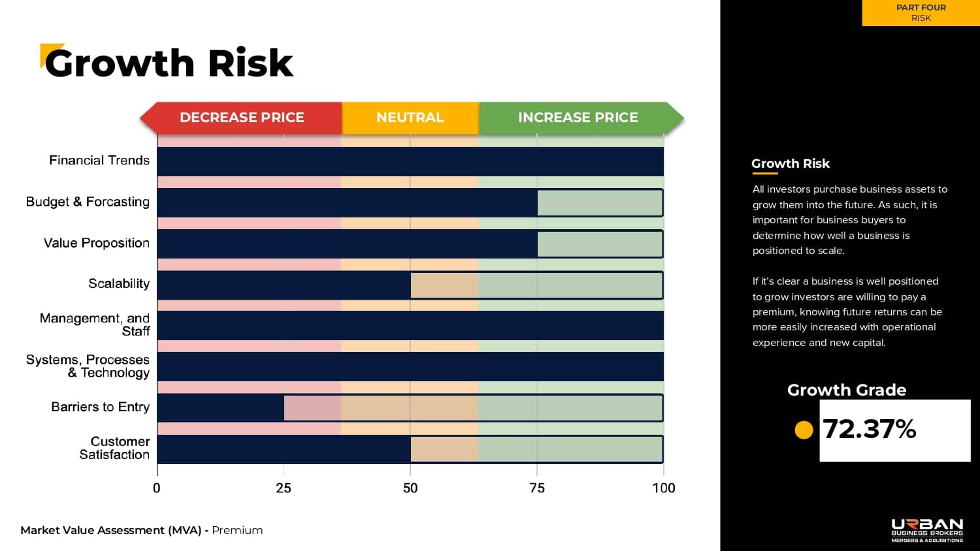Click the 50 axis tick label
Screen dimensions: 980x551
pyautogui.click(x=410, y=488)
